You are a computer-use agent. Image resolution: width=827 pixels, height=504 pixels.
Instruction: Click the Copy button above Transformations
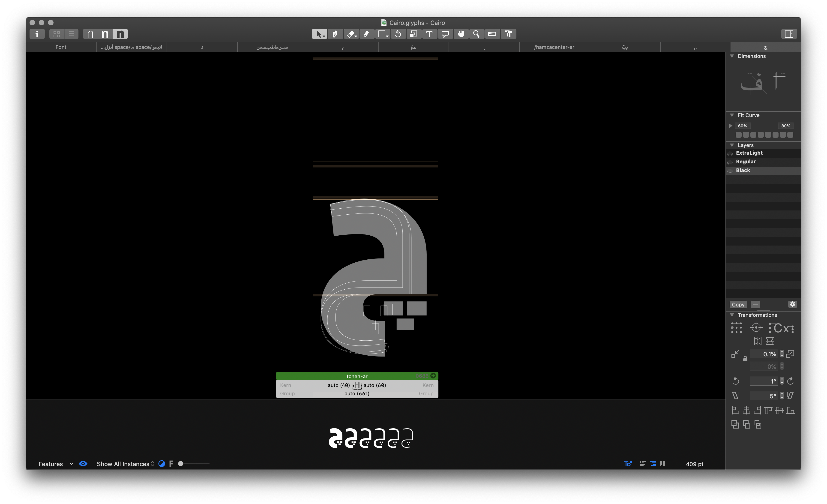pos(738,304)
